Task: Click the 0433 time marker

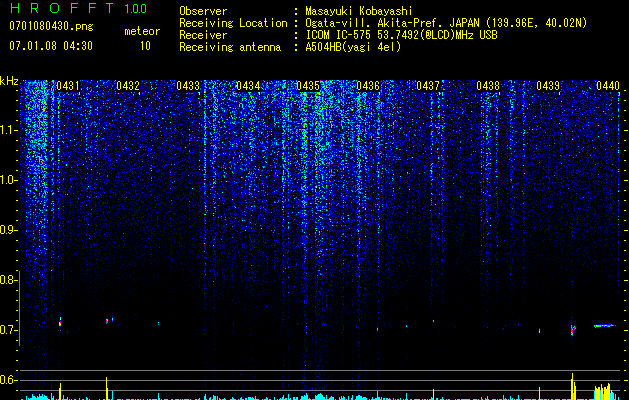Action: 188,86
